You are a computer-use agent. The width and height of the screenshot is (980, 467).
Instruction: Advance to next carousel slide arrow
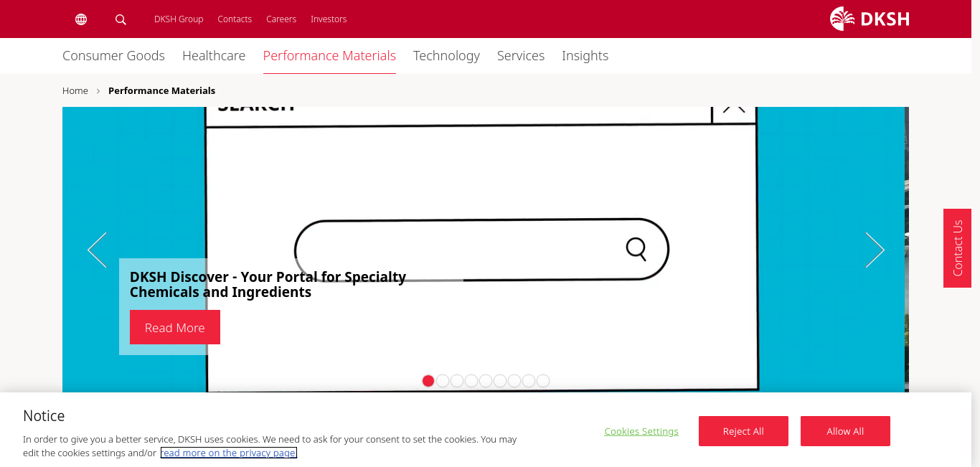875,250
